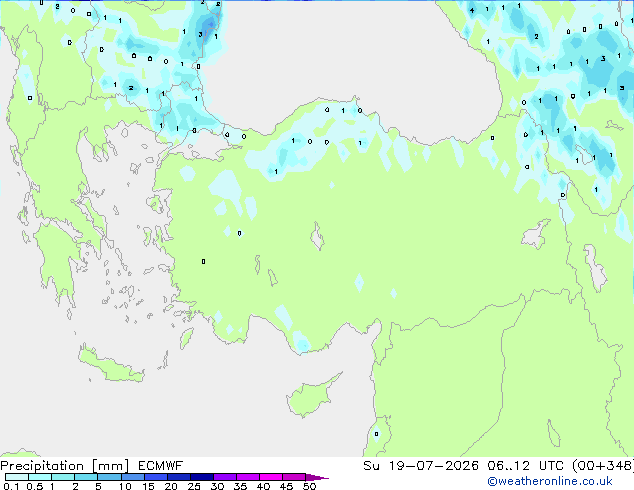Pick the 10–15 mm blue legend swatch

pos(133,477)
